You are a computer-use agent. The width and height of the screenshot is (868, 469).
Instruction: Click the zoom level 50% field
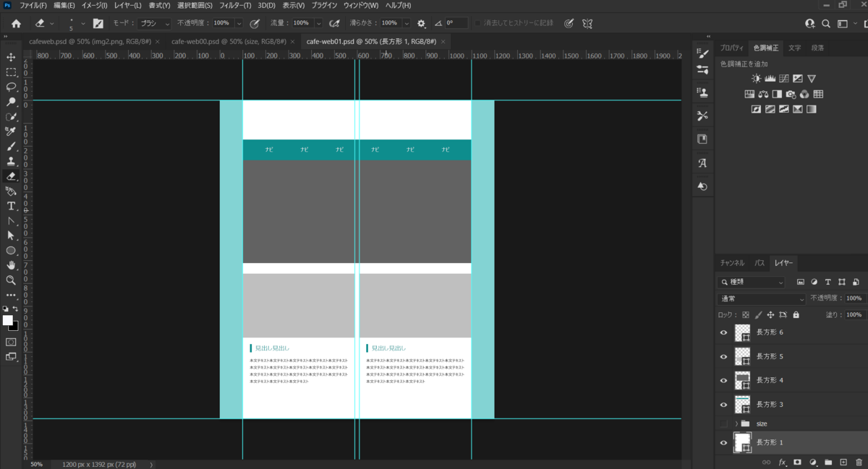tap(36, 464)
